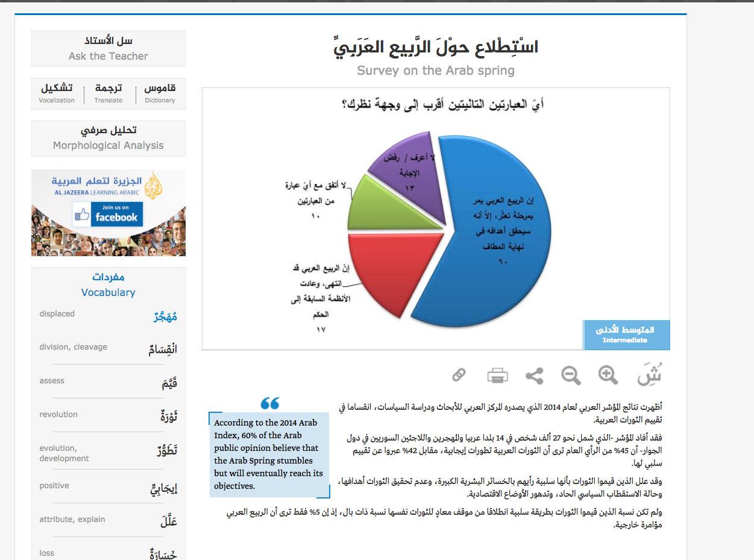Click the last Arabic article paragraph
Image resolution: width=754 pixels, height=560 pixels.
pyautogui.click(x=444, y=518)
